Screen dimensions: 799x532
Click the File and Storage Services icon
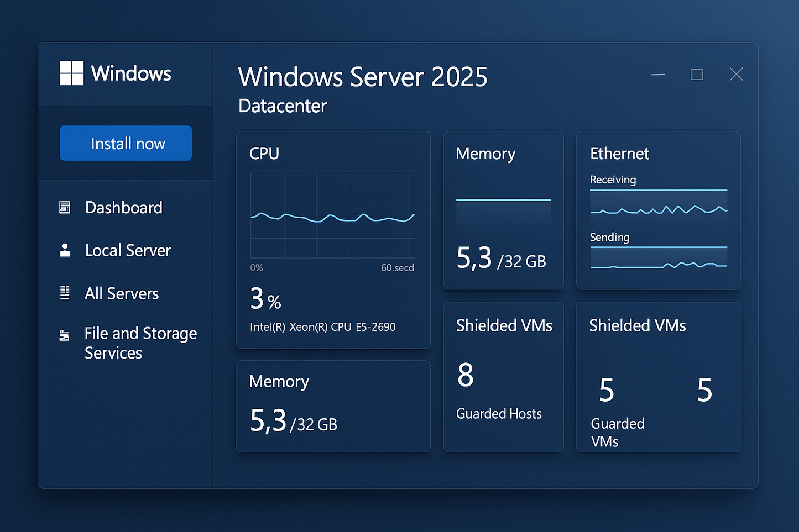click(65, 335)
